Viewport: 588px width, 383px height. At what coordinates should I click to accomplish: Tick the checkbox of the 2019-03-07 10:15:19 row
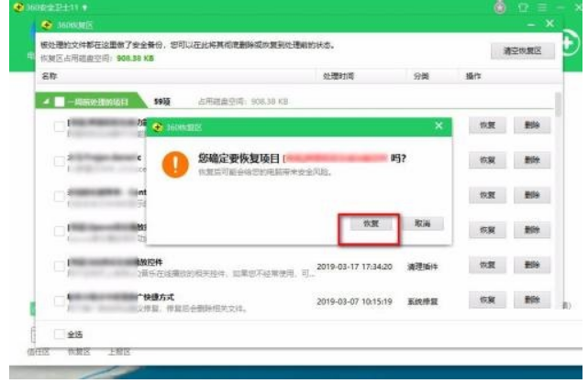tap(60, 301)
